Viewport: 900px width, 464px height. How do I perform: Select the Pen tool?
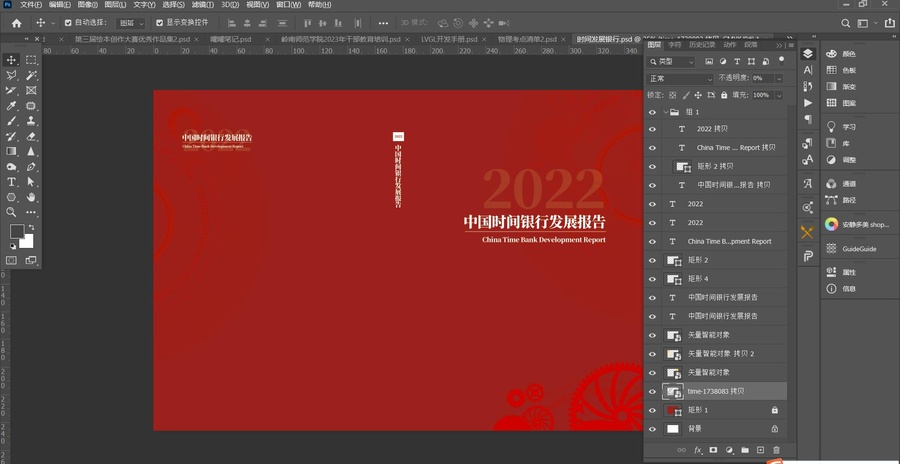tap(31, 167)
